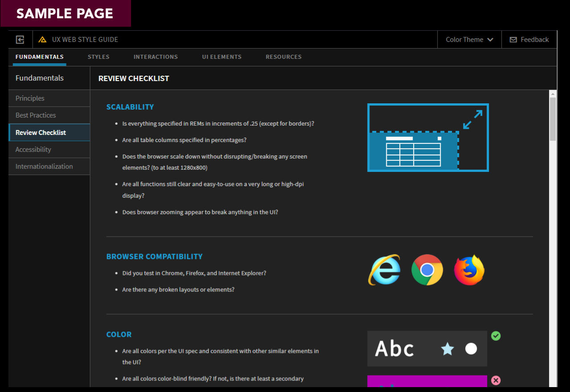Image resolution: width=570 pixels, height=392 pixels.
Task: Open Internationalization in the sidebar
Action: point(49,167)
